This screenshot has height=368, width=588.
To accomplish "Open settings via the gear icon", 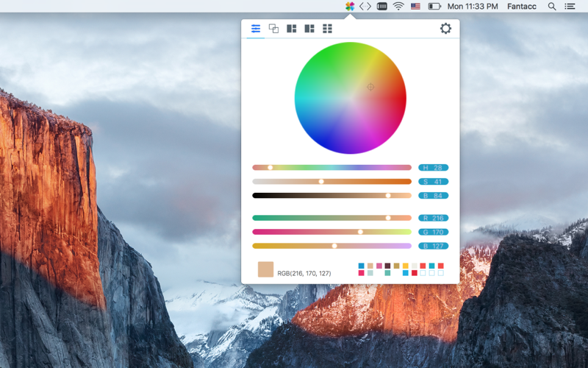I will [x=445, y=29].
